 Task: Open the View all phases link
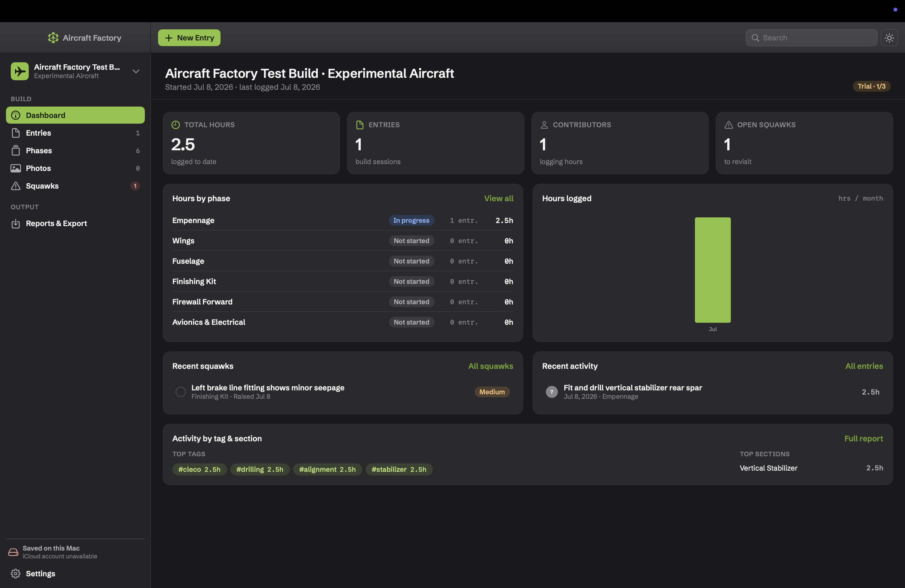coord(499,198)
